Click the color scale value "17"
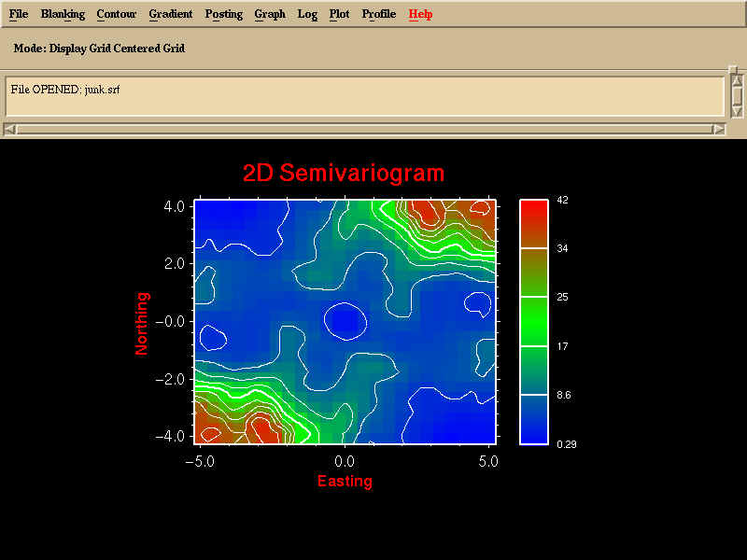Screen dimensions: 747x560 (563, 346)
